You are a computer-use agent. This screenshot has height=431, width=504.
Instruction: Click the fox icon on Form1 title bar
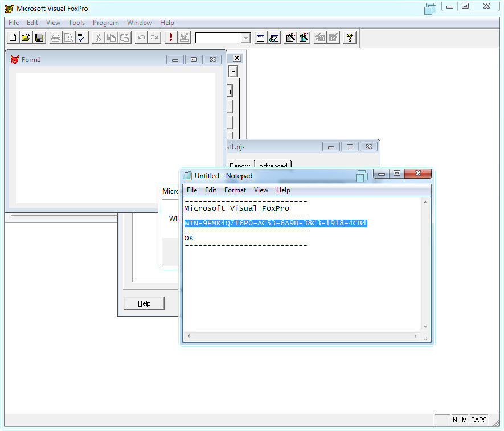point(15,59)
